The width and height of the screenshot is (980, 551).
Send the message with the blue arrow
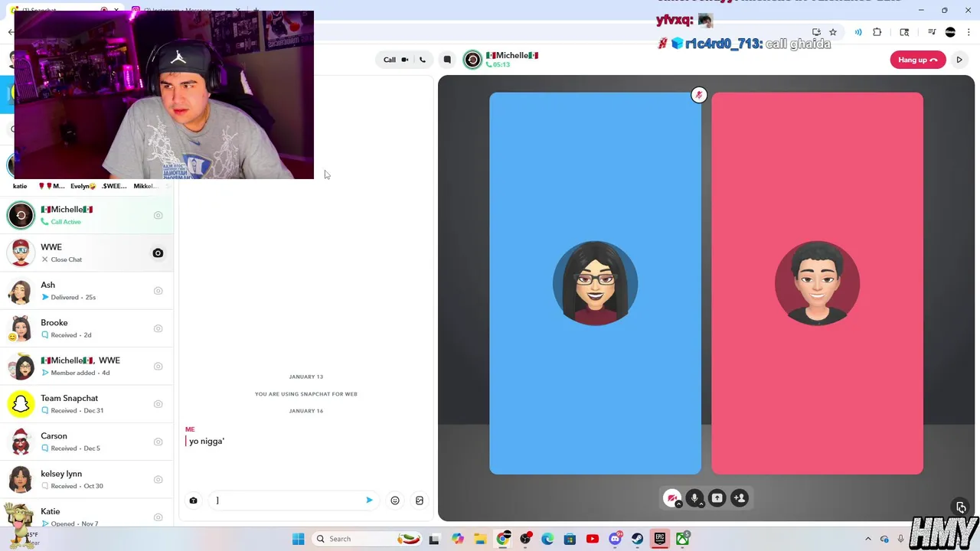click(369, 500)
